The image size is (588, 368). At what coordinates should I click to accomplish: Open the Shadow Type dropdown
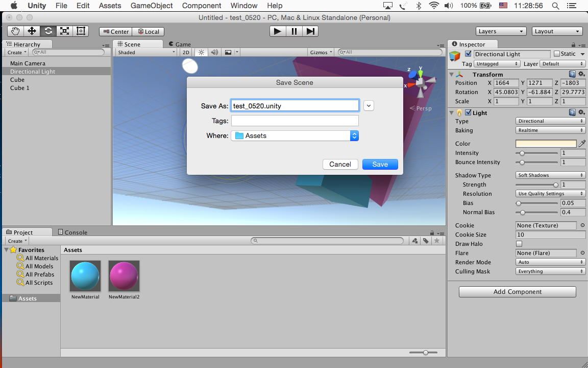(550, 175)
